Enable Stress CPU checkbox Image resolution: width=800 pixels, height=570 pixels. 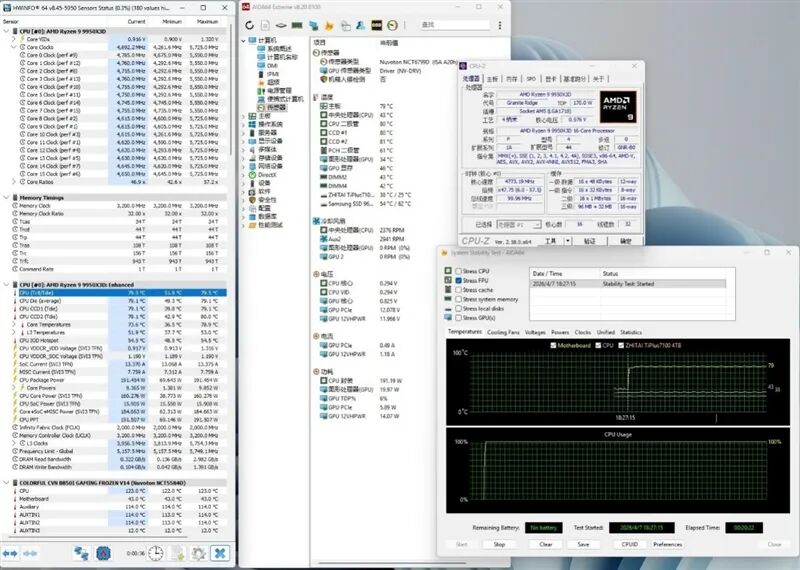point(458,271)
